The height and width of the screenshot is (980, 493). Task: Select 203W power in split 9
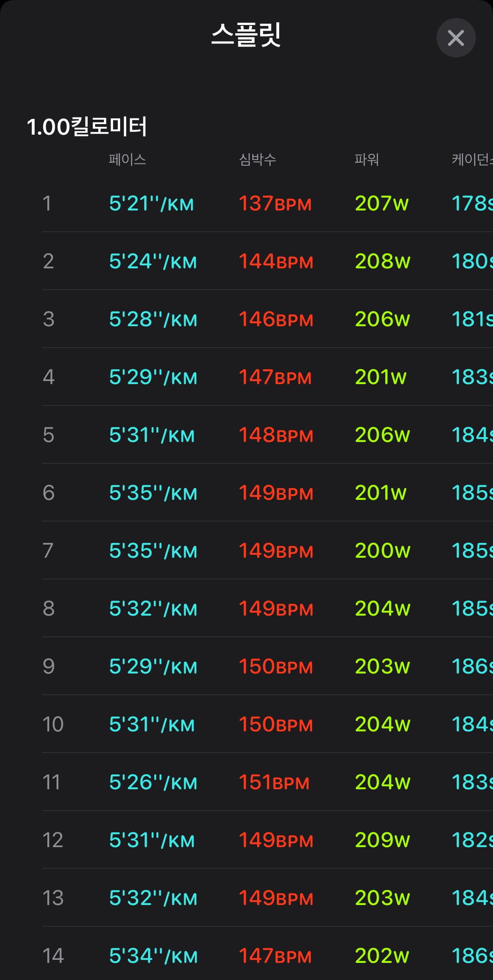(x=383, y=666)
